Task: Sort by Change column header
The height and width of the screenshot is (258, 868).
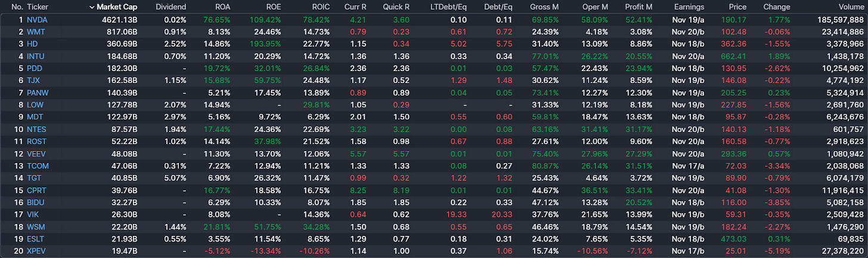Action: pyautogui.click(x=777, y=7)
